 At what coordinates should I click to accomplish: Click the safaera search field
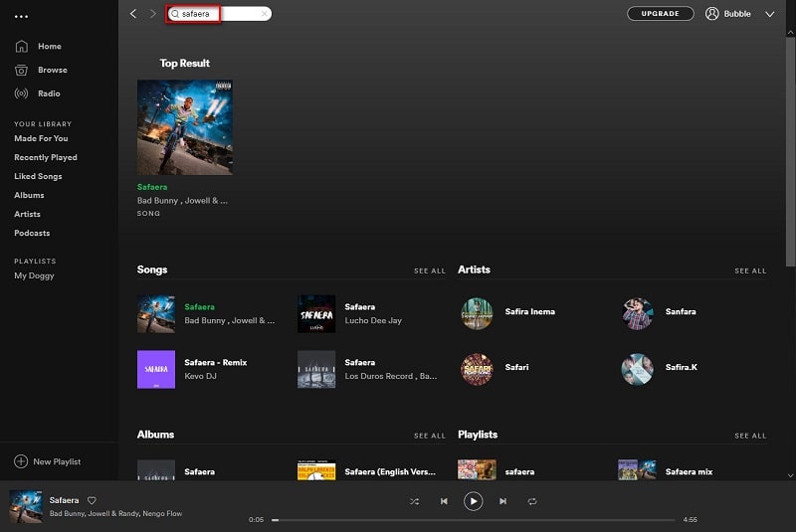(x=219, y=14)
